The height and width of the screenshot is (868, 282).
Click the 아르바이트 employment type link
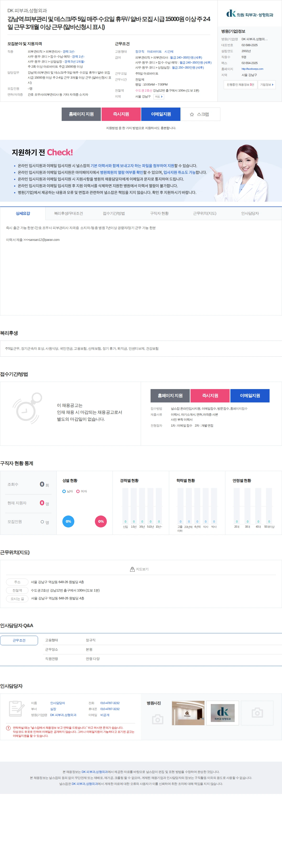coord(154,52)
